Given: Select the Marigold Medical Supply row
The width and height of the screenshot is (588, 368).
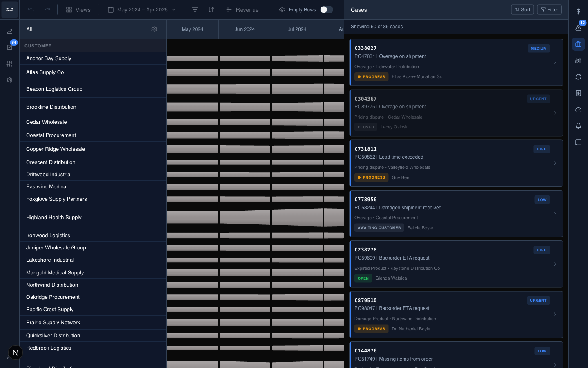Looking at the screenshot, I should click(x=93, y=272).
